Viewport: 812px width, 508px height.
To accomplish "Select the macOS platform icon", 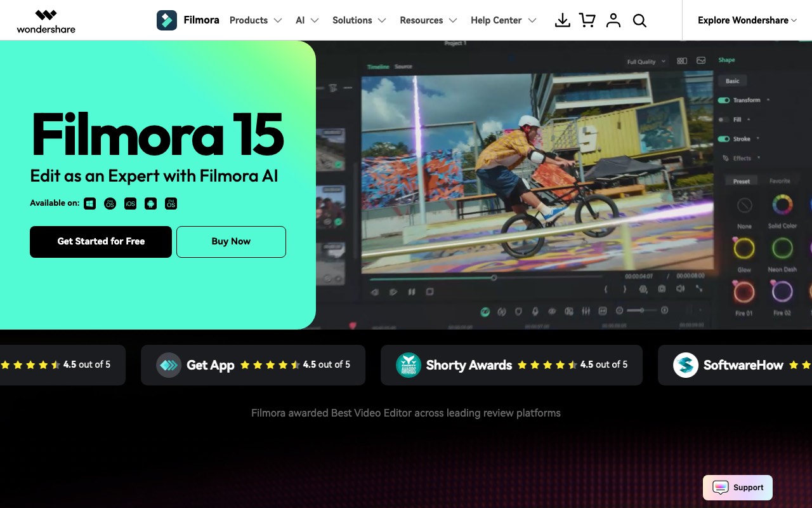I will coord(110,203).
